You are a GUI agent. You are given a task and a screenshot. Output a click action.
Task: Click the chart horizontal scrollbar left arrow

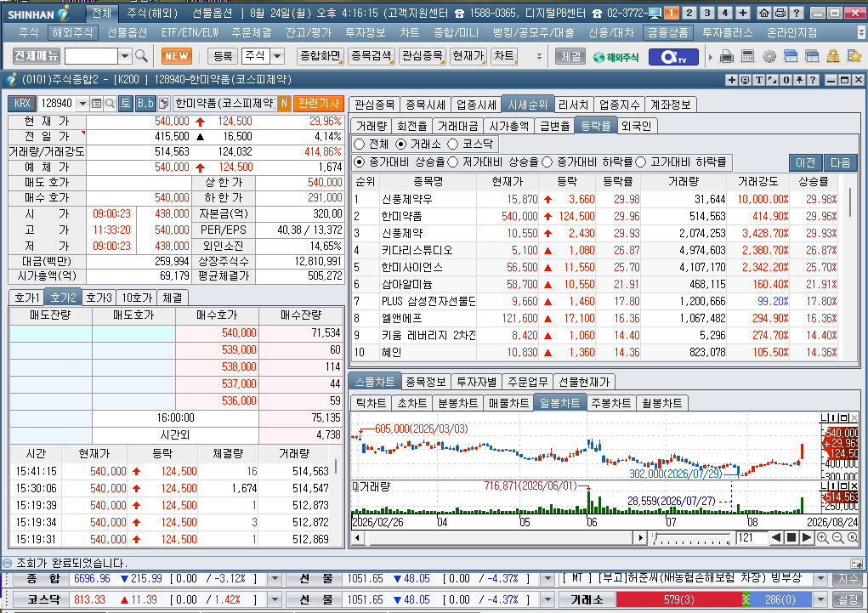(x=357, y=537)
